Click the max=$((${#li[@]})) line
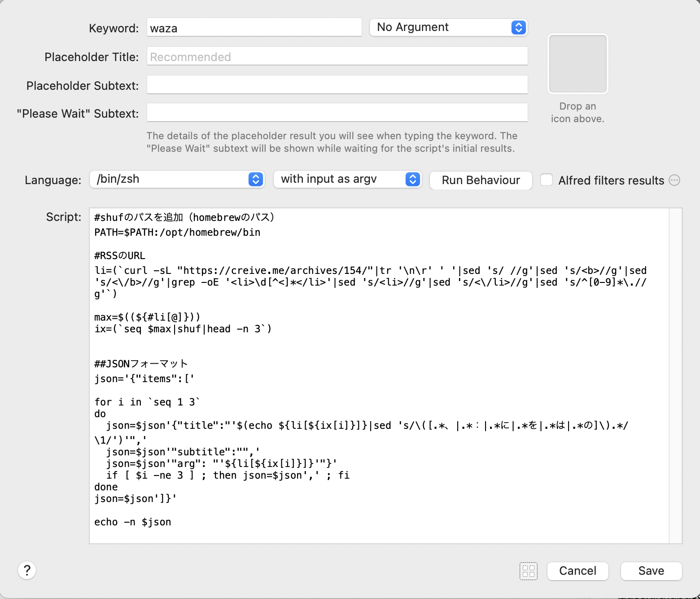 (147, 317)
